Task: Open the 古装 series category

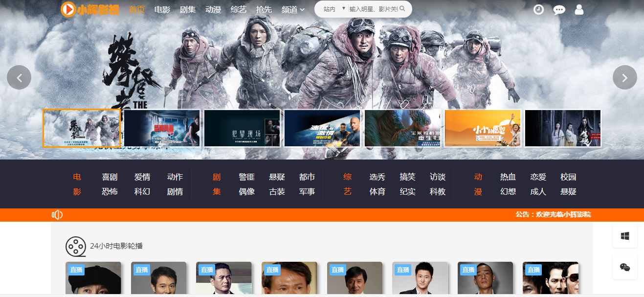Action: [x=277, y=192]
